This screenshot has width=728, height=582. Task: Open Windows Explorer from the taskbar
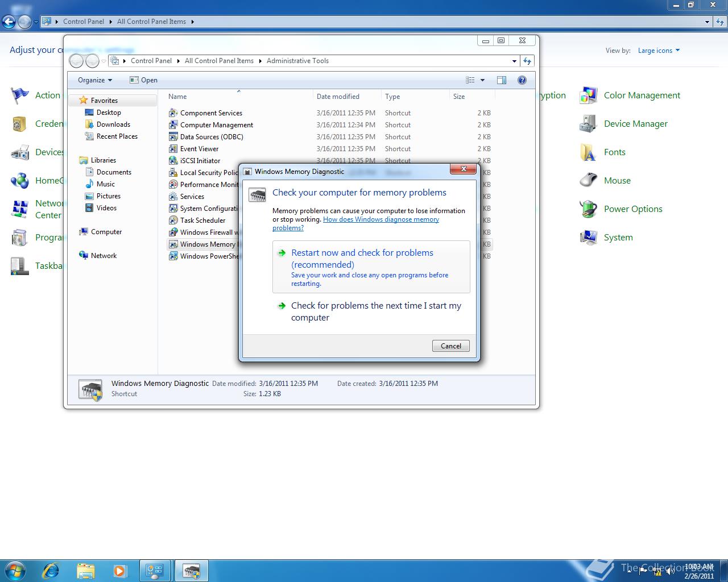(x=85, y=571)
